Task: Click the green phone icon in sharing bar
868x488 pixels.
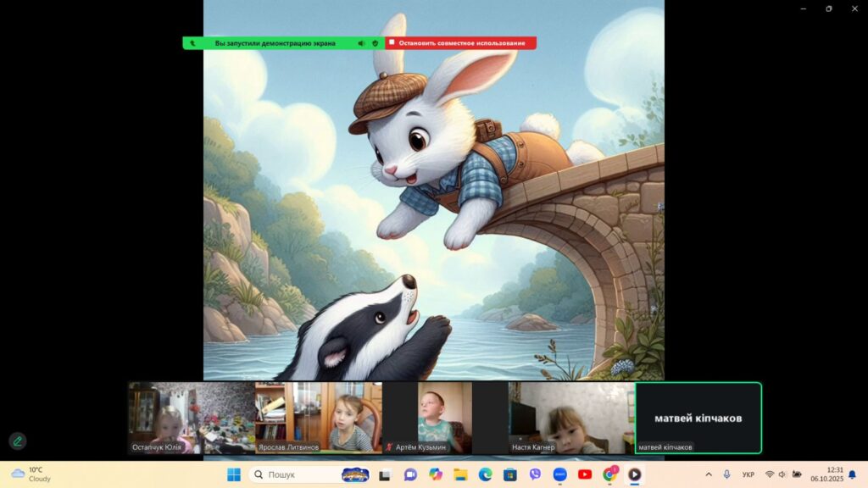Action: tap(192, 43)
